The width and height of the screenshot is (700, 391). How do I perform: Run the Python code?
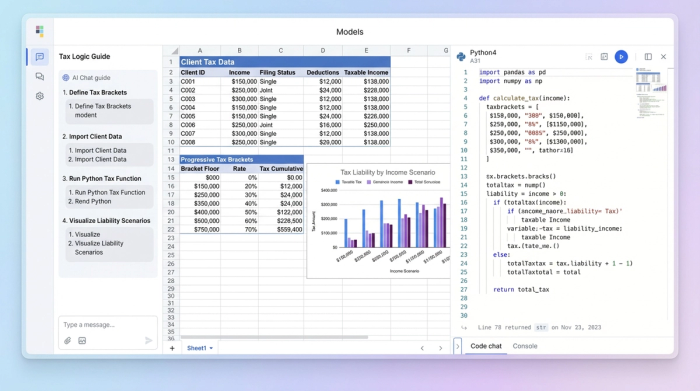(x=621, y=57)
